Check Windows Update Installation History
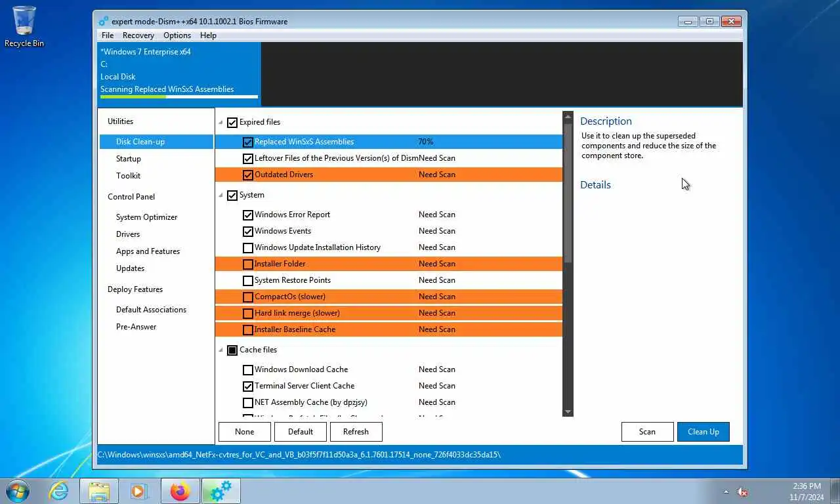The width and height of the screenshot is (840, 504). coord(247,247)
